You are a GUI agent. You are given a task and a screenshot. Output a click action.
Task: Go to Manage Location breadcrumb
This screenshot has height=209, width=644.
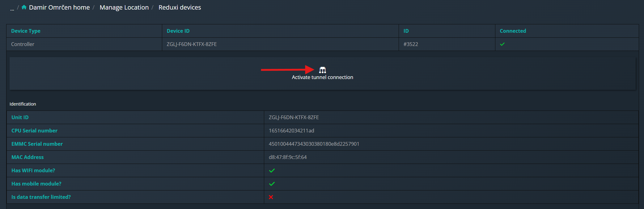(x=124, y=7)
